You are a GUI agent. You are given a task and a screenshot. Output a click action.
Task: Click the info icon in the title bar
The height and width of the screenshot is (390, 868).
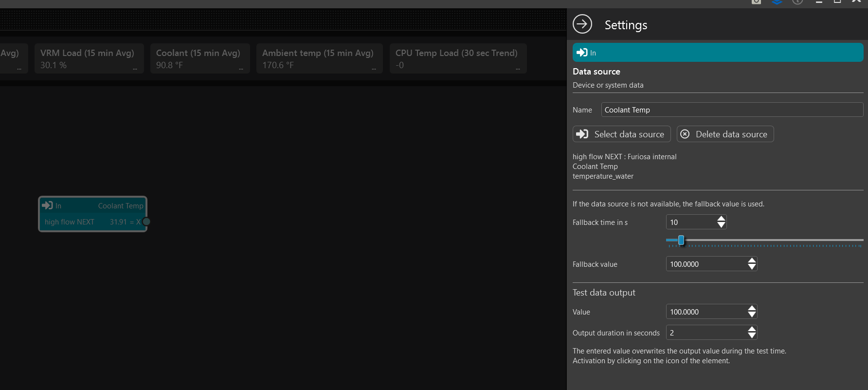(797, 2)
